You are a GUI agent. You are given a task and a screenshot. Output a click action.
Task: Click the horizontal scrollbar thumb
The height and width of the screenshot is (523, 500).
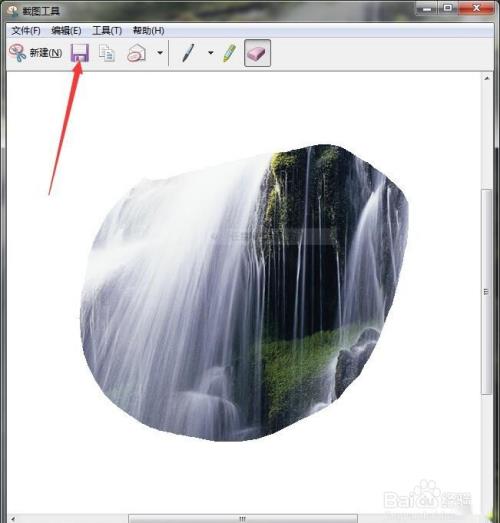243,519
